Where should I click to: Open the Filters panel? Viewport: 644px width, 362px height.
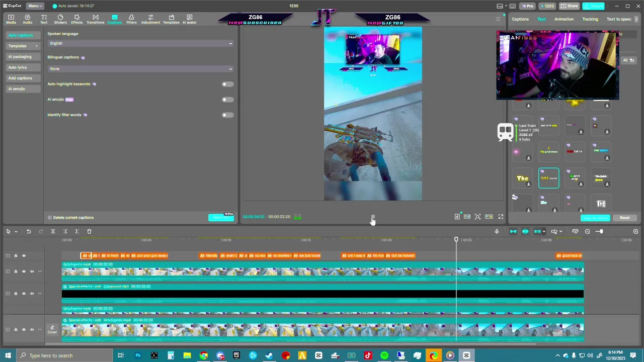[131, 19]
